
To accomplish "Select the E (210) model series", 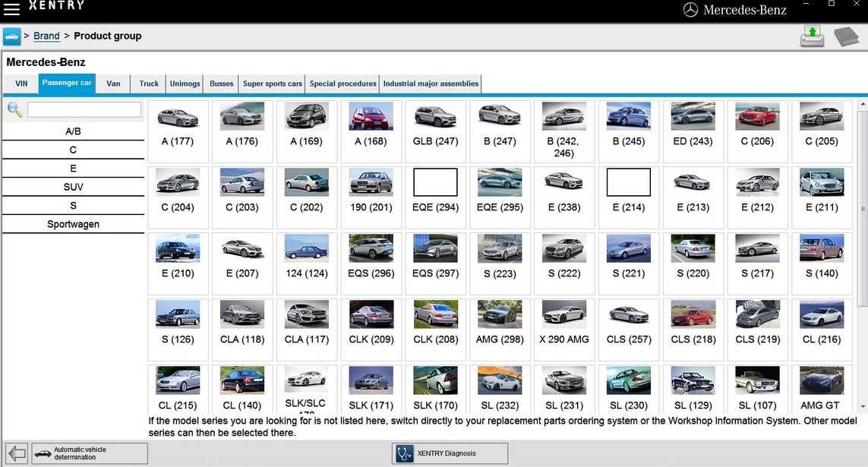I will pos(178,263).
